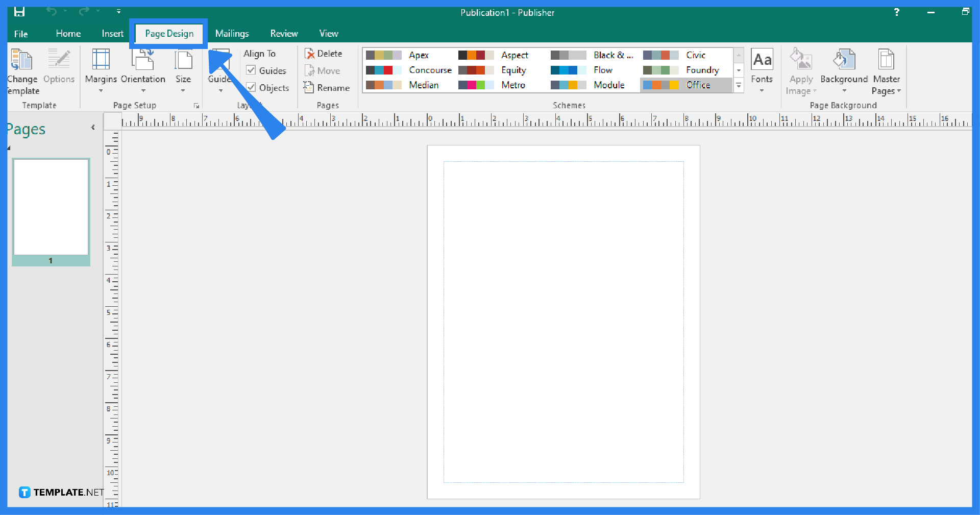Expand the schemes gallery with the More arrow
The image size is (980, 515).
coord(739,85)
